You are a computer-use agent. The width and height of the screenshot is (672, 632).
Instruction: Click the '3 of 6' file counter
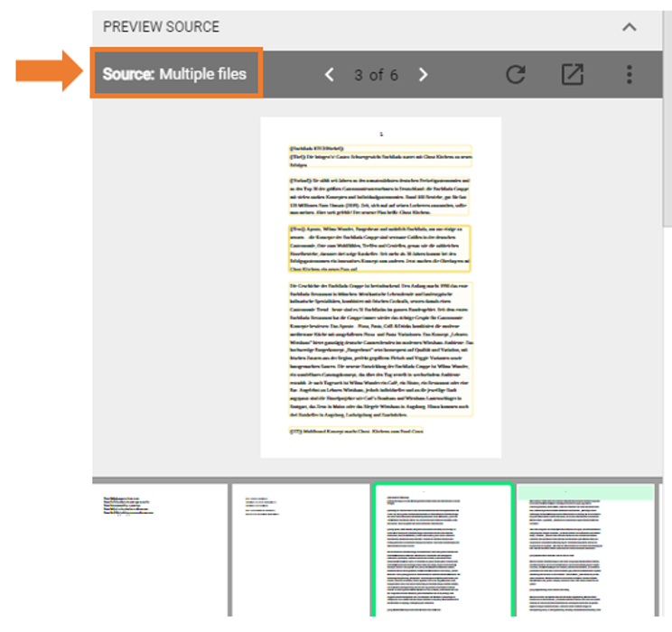click(x=376, y=74)
